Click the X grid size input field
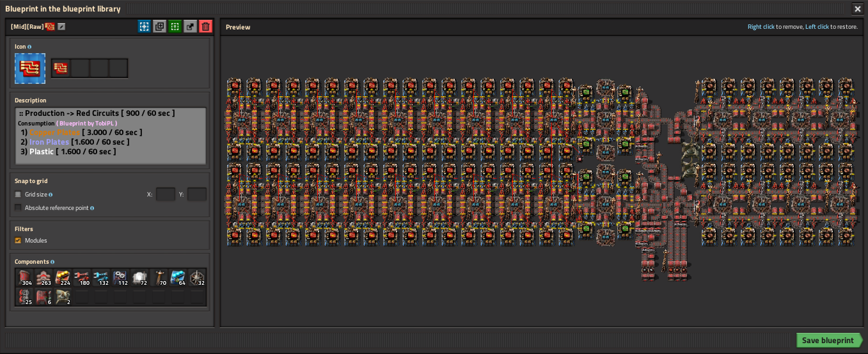 (165, 194)
